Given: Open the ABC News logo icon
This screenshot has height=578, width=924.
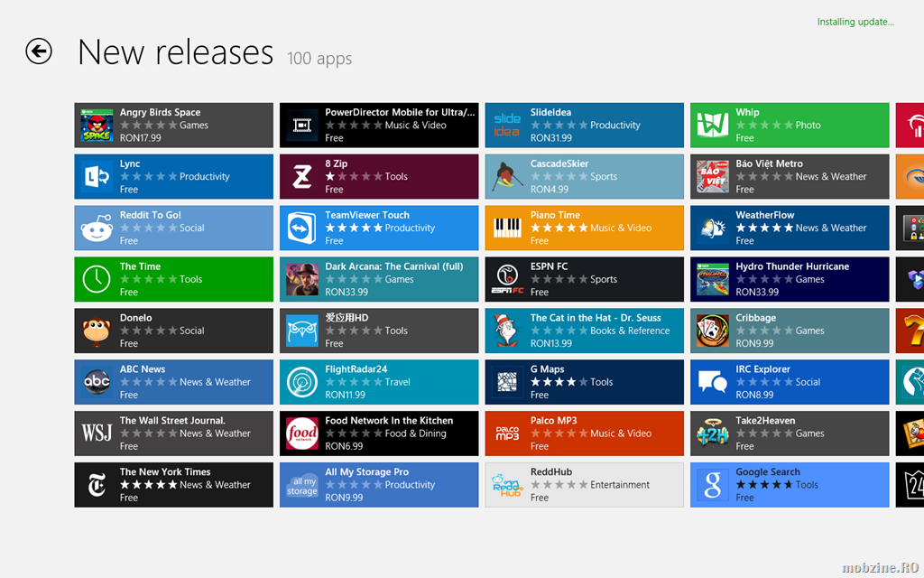Looking at the screenshot, I should click(x=97, y=382).
